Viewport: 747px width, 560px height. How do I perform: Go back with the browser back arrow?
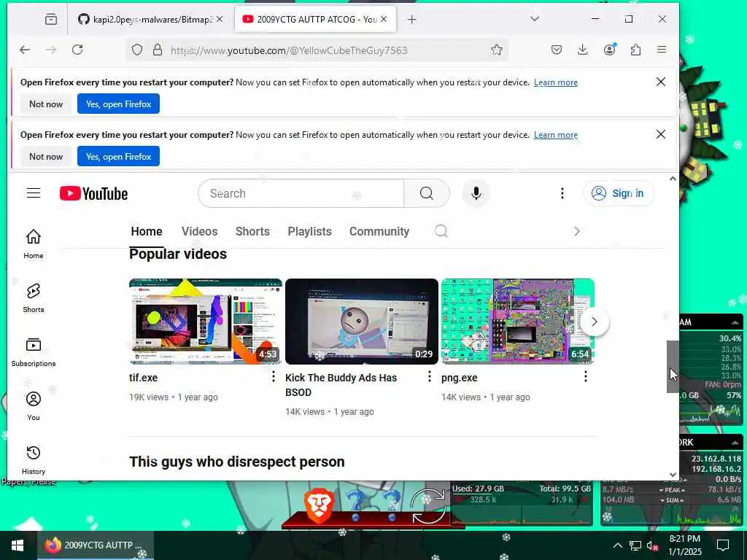[x=25, y=50]
